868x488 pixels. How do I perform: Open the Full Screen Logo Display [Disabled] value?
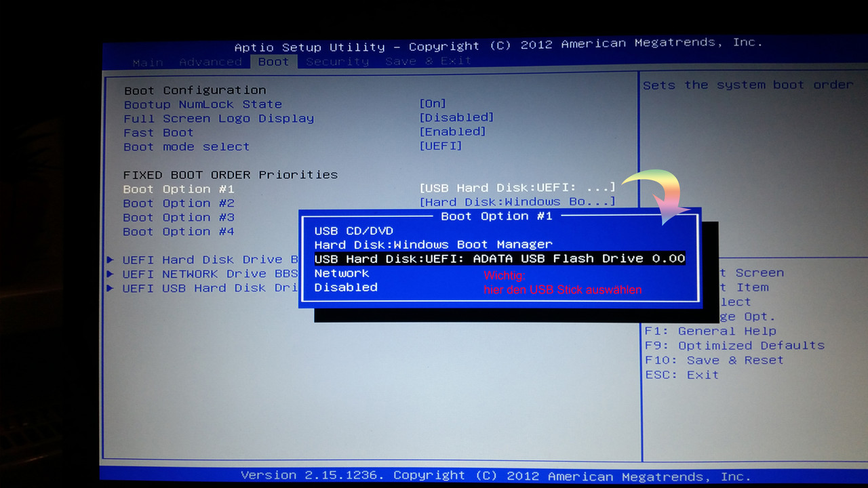(x=456, y=118)
